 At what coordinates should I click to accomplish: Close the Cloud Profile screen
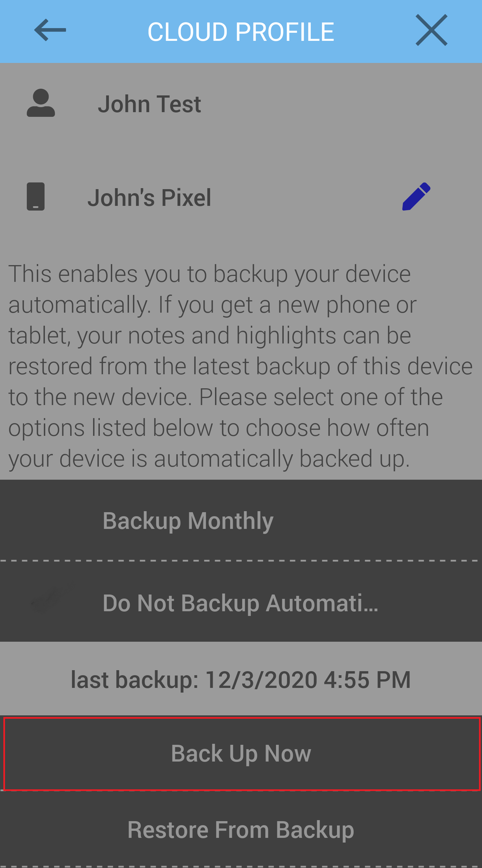[x=431, y=30]
